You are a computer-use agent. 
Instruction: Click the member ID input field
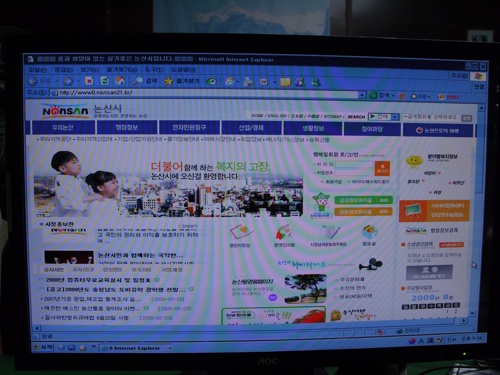[x=355, y=165]
